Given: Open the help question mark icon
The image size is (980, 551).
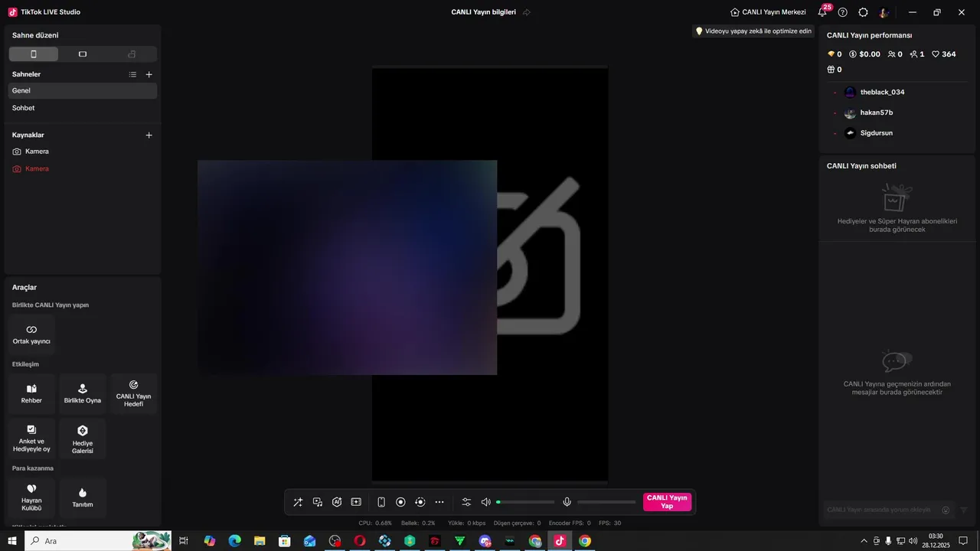Looking at the screenshot, I should (x=843, y=12).
